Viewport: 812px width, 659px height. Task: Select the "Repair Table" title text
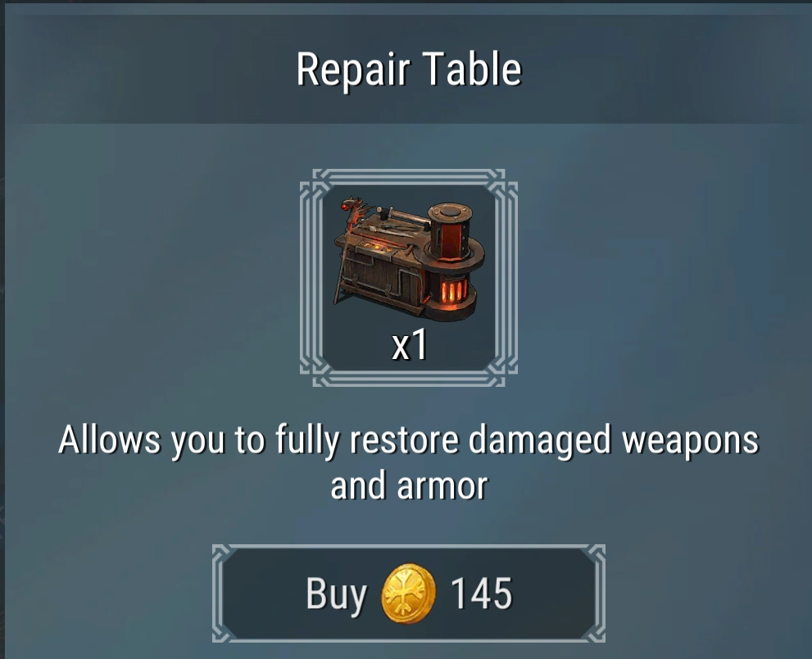click(409, 70)
